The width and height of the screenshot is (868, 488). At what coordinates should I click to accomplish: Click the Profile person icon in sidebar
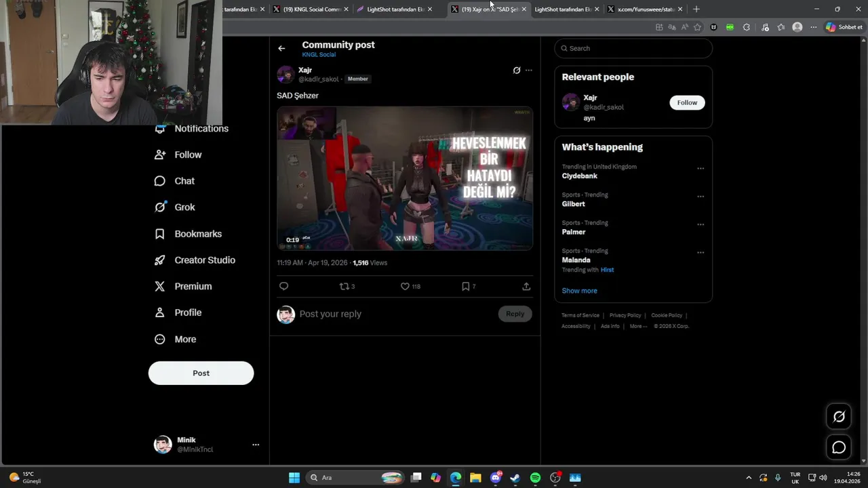click(159, 312)
